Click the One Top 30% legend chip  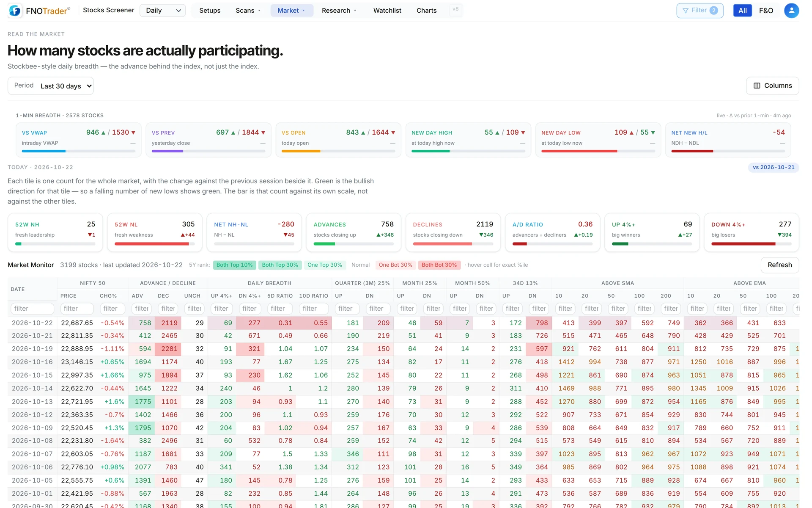(325, 265)
